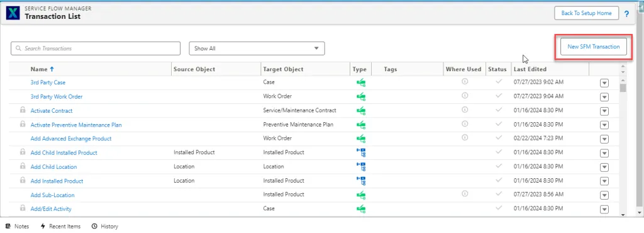644x233 pixels.
Task: Open row actions dropdown for Add Advanced Exchange Product
Action: pyautogui.click(x=604, y=139)
